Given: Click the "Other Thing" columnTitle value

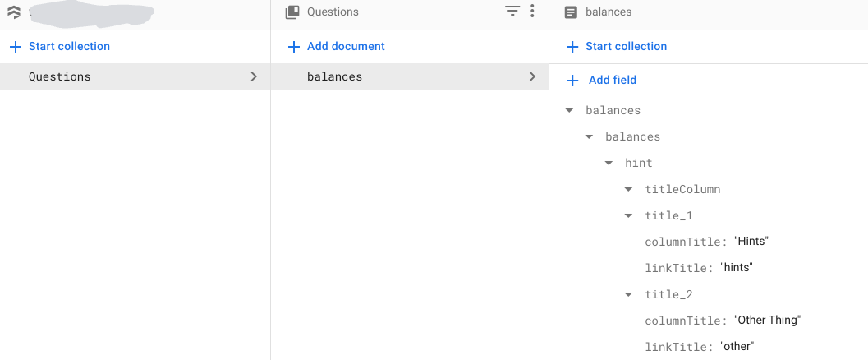Looking at the screenshot, I should tap(767, 320).
